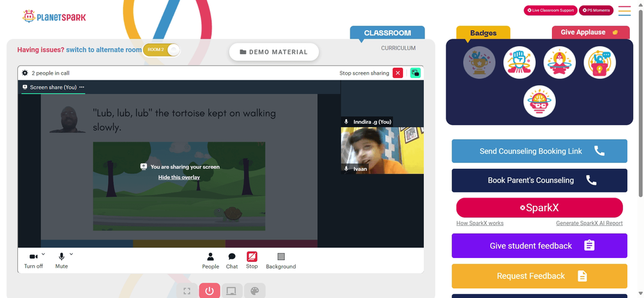Viewport: 644px width, 298px height.
Task: Enter fullscreen mode below the call
Action: [187, 291]
